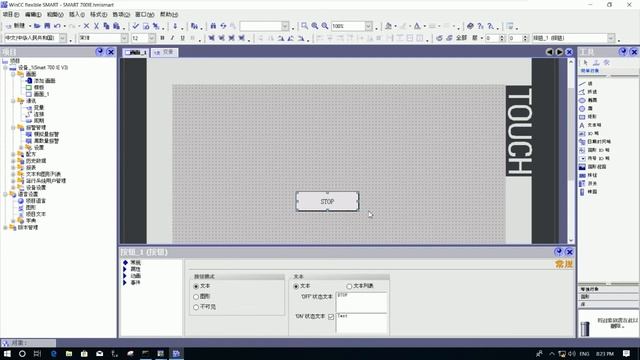640x360 pixels.
Task: Click the Save project disk icon
Action: pos(47,26)
